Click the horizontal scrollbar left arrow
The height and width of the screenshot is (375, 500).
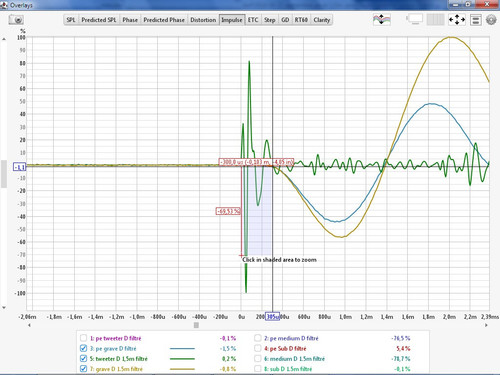pos(29,325)
